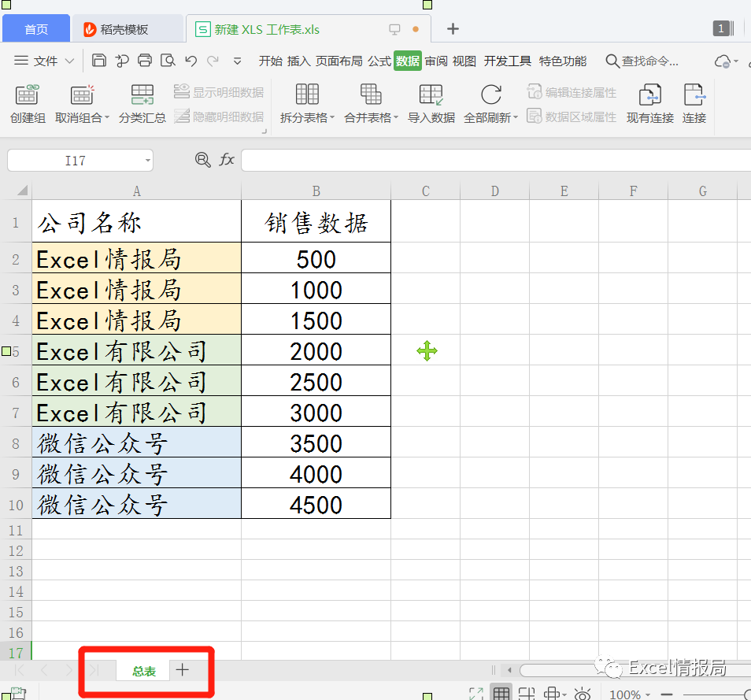Select header cell 公司名称

[x=136, y=221]
